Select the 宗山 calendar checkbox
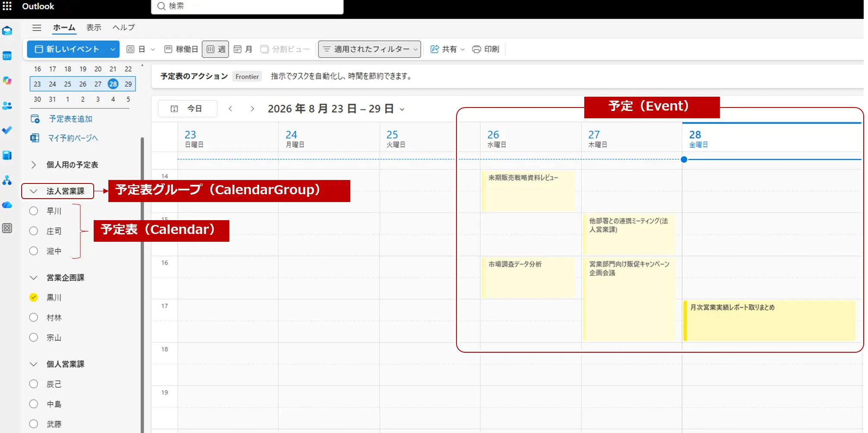868x433 pixels. [x=34, y=338]
